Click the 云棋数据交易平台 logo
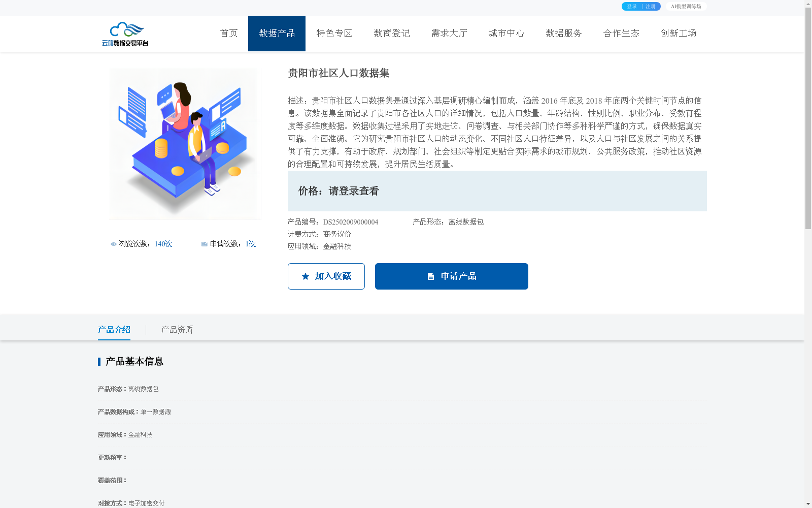Screen dimensions: 812x508 pyautogui.click(x=125, y=34)
